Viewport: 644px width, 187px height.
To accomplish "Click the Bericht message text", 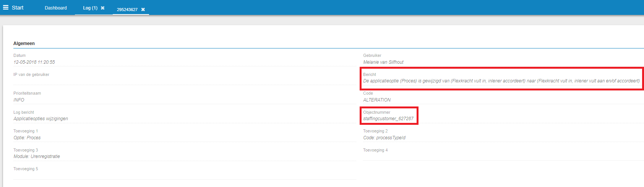I will 501,81.
